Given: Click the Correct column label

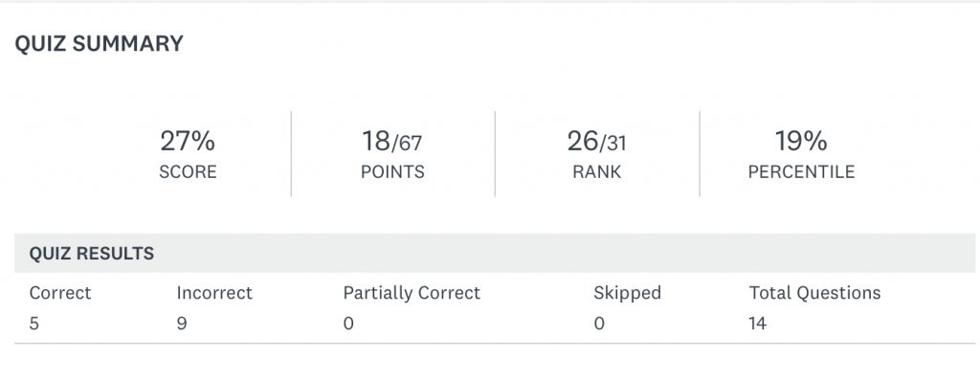Looking at the screenshot, I should (60, 293).
